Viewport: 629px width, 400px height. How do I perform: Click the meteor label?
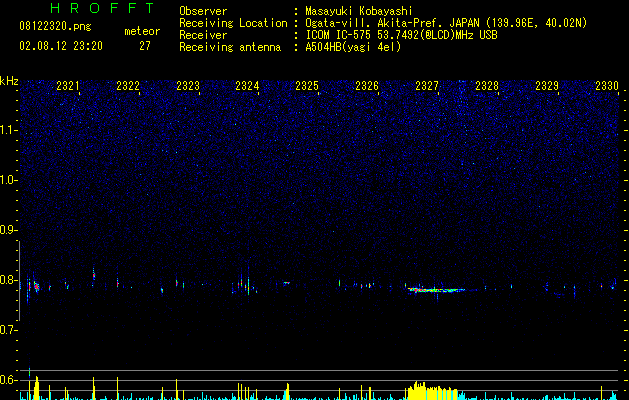[x=142, y=31]
